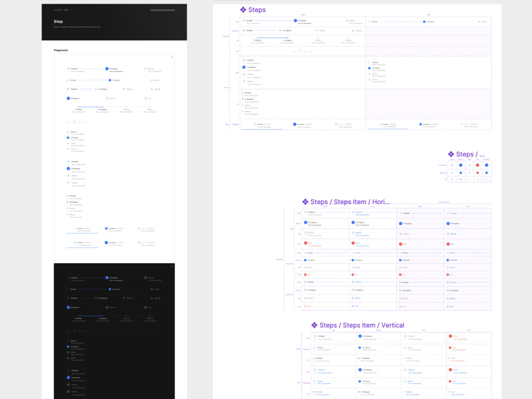
Task: Click "Last" step circle in dark Playground
Action: tap(145, 307)
